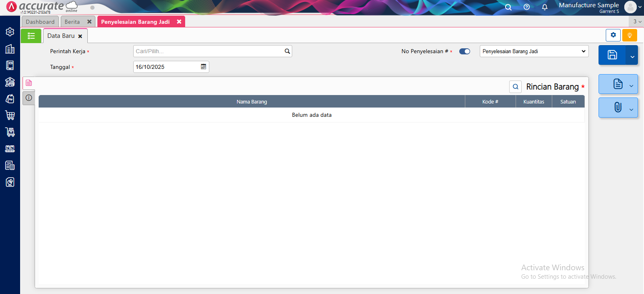Open the settings gear in the sidebar
644x294 pixels.
tap(10, 32)
